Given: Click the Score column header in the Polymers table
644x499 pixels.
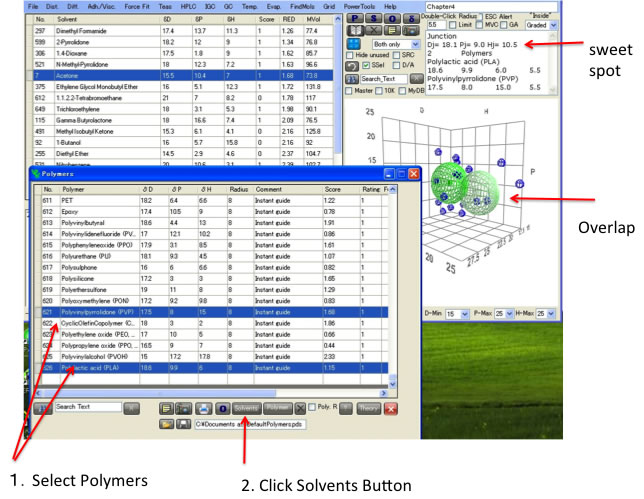Looking at the screenshot, I should pyautogui.click(x=341, y=189).
